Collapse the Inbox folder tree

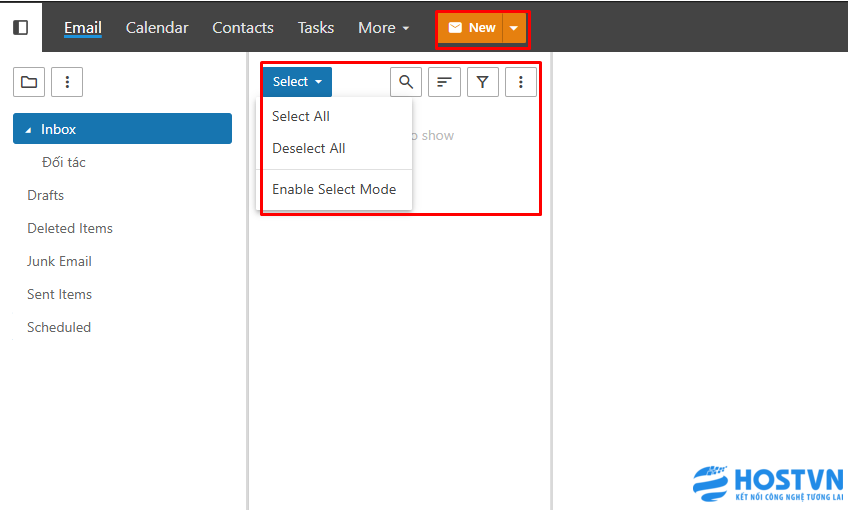(x=28, y=130)
